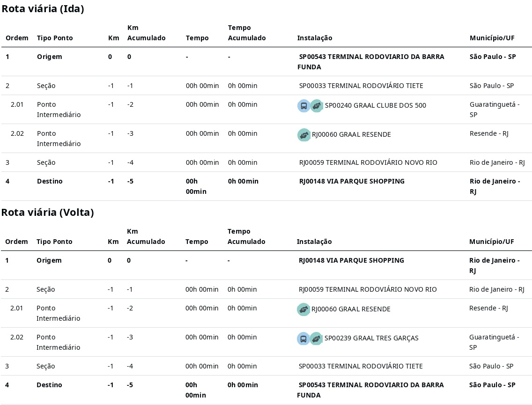Viewport: 532px width, 405px height.
Task: Click the Ida table's Tipo Ponto column header
Action: pos(55,38)
